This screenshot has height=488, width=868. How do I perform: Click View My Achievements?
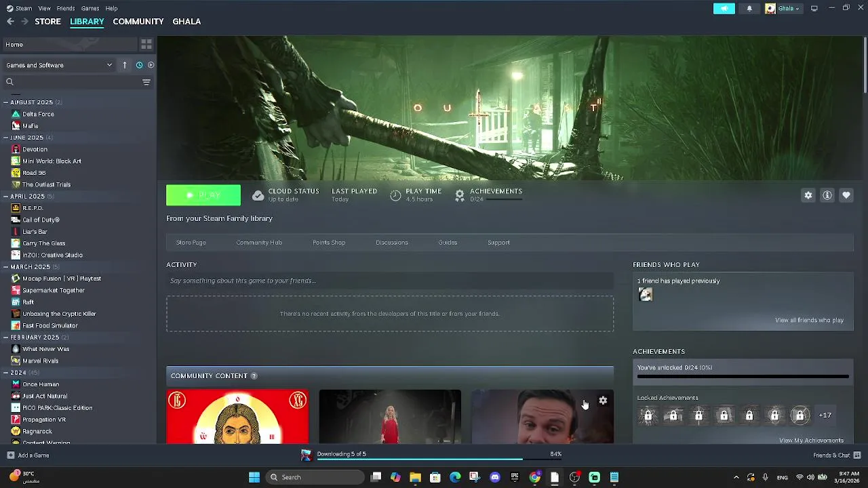tap(811, 441)
